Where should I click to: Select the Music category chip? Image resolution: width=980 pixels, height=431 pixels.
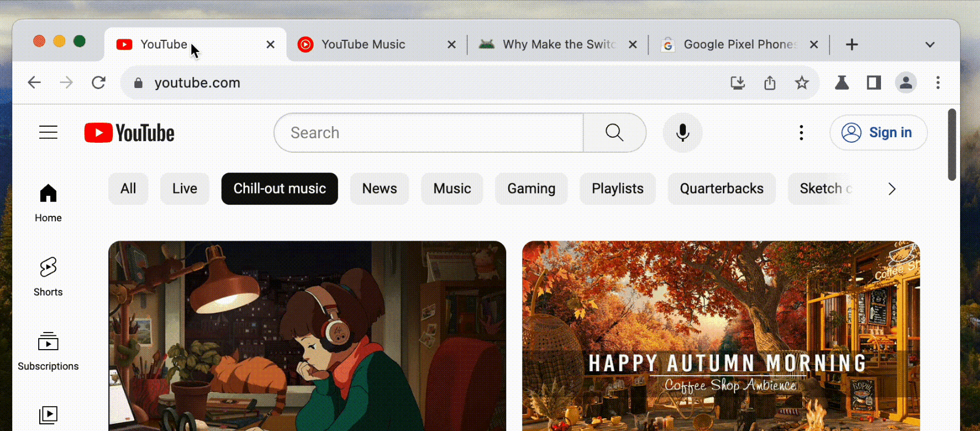(x=452, y=189)
